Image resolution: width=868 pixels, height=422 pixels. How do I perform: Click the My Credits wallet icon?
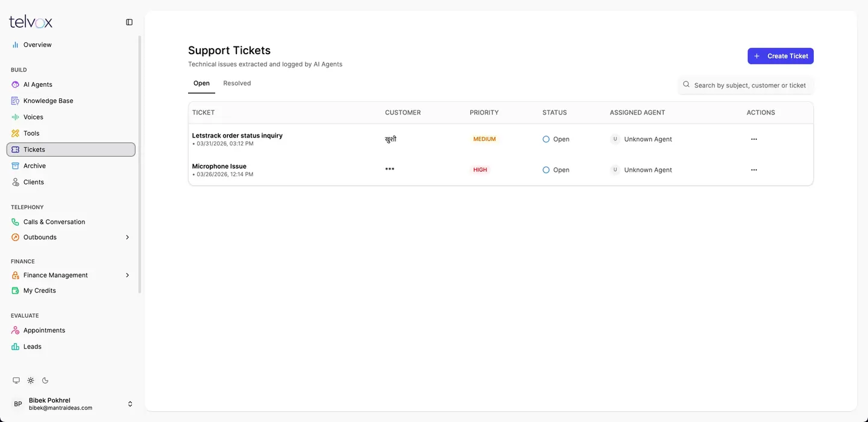click(16, 291)
